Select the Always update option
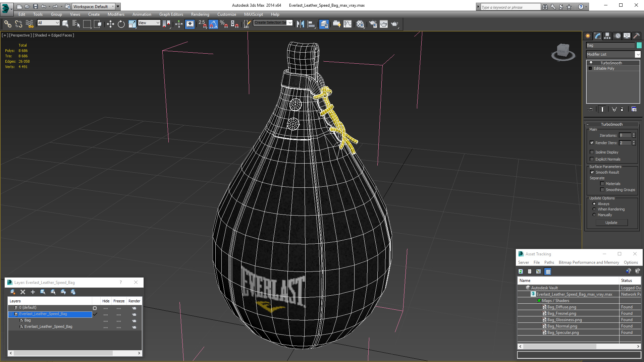Image resolution: width=644 pixels, height=362 pixels. [594, 203]
